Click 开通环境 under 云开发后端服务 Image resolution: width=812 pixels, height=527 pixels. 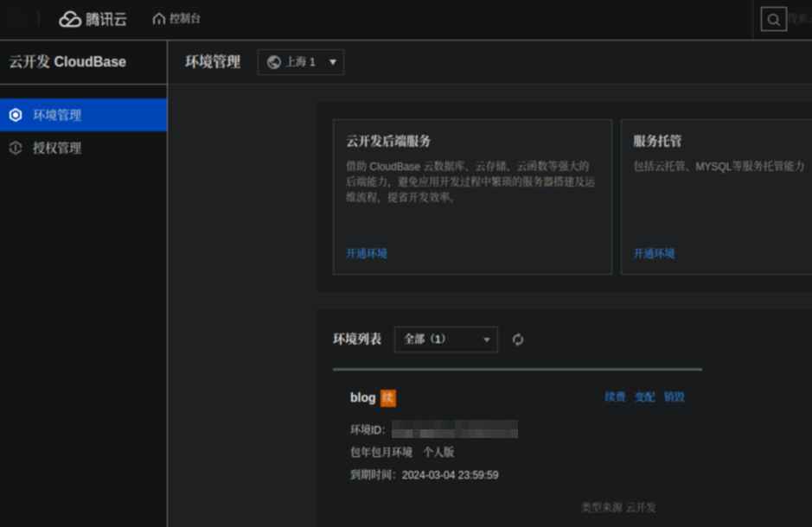(367, 253)
